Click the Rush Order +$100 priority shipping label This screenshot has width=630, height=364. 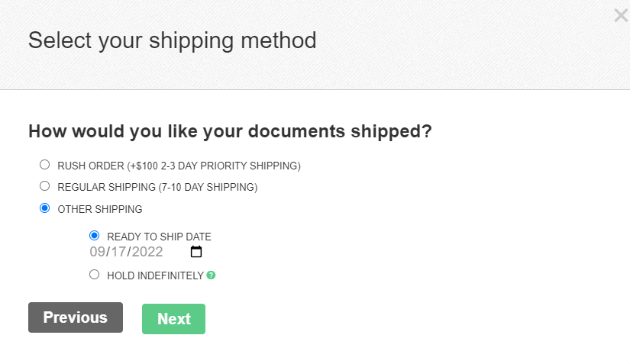coord(179,166)
